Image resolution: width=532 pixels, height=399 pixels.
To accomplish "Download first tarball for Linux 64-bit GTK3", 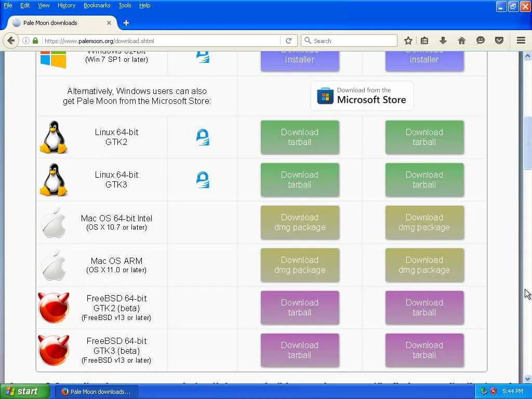I will (300, 180).
